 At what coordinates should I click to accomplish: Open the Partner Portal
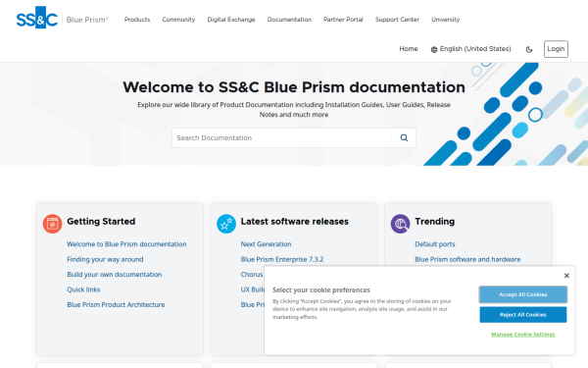(x=343, y=20)
